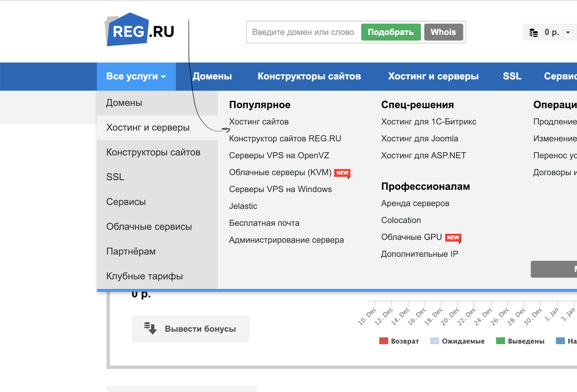Viewport: 577px width, 392px height.
Task: Open the Аренда серверов link
Action: [x=415, y=203]
